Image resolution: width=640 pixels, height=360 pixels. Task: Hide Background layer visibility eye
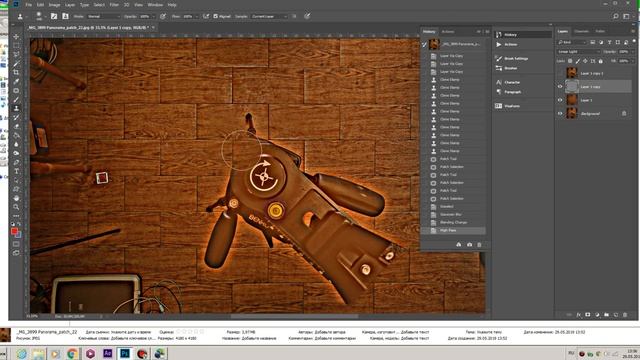pos(560,113)
